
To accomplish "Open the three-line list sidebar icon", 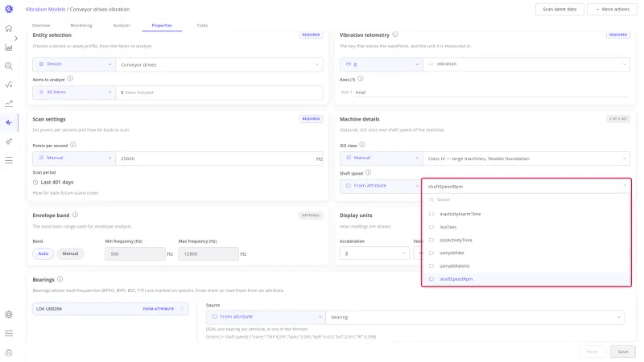I will click(x=9, y=160).
